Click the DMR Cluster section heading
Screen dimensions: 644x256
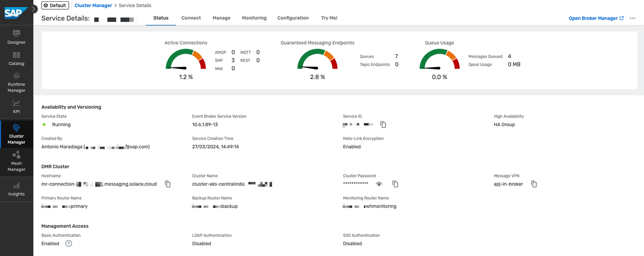click(x=55, y=167)
